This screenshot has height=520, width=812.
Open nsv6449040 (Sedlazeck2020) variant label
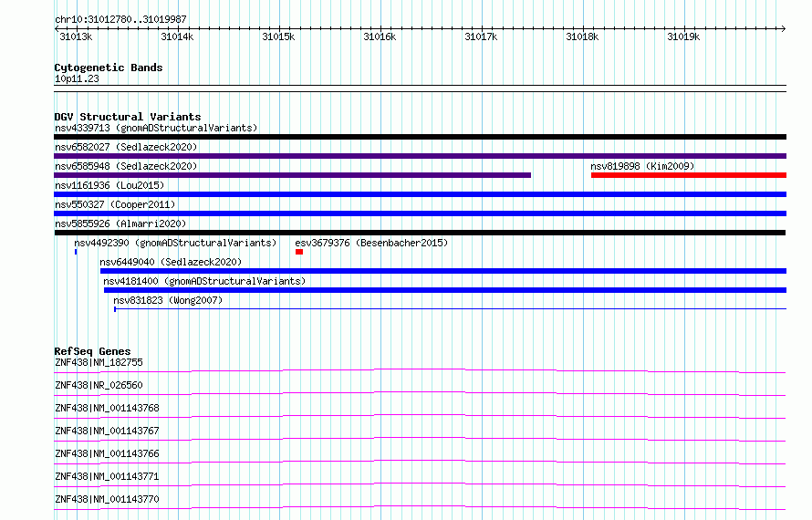[171, 262]
